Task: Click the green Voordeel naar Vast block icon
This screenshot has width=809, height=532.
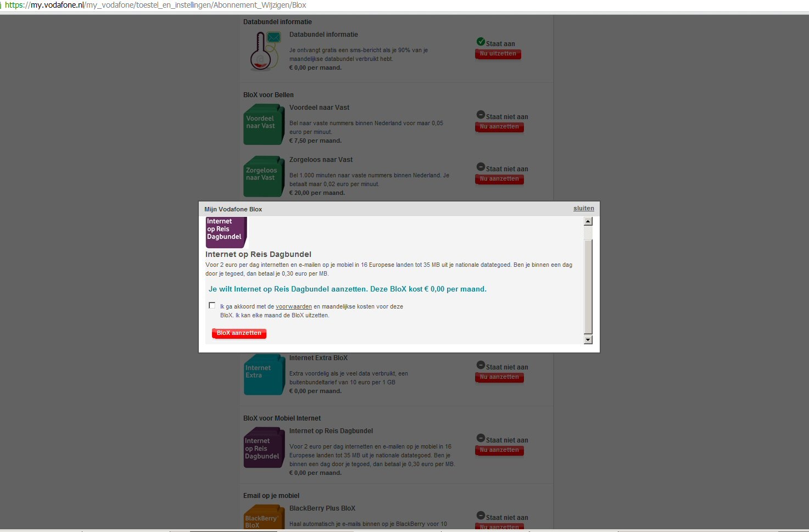Action: coord(264,125)
